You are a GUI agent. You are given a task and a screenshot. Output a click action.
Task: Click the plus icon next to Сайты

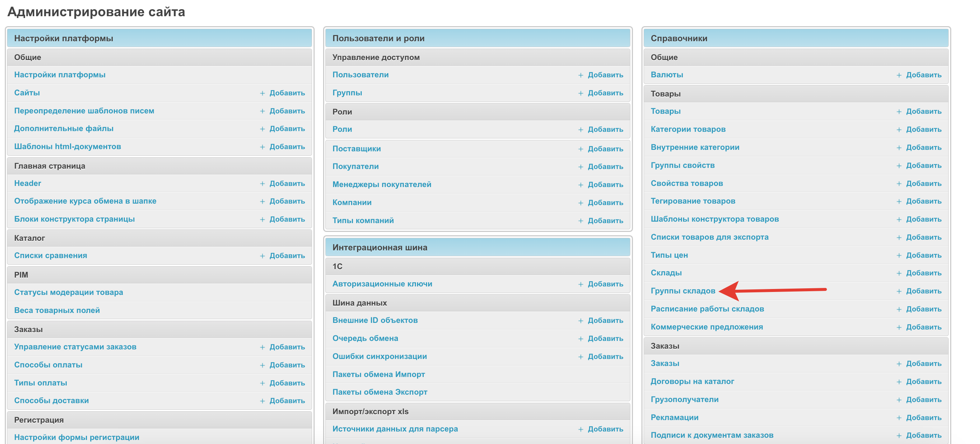(262, 93)
